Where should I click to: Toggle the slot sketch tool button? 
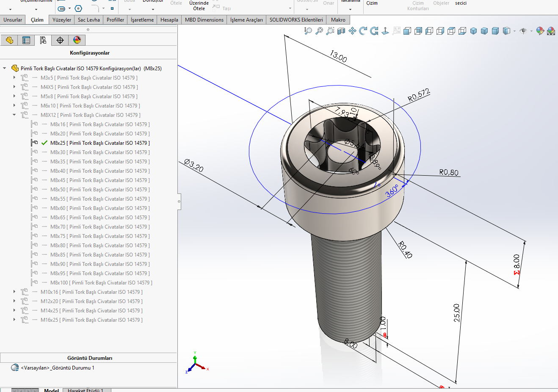click(x=62, y=8)
